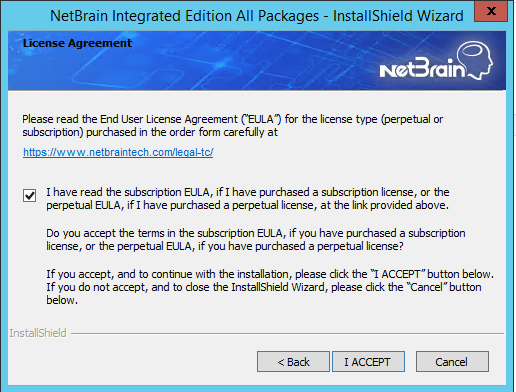This screenshot has width=516, height=392.
Task: Click the horizontal separator line beside InstallShield
Action: pos(287,333)
